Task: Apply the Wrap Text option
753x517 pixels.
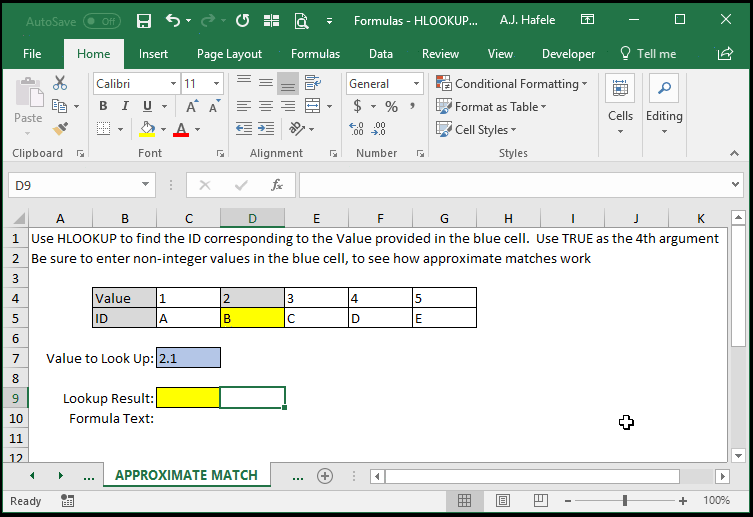Action: pos(313,83)
